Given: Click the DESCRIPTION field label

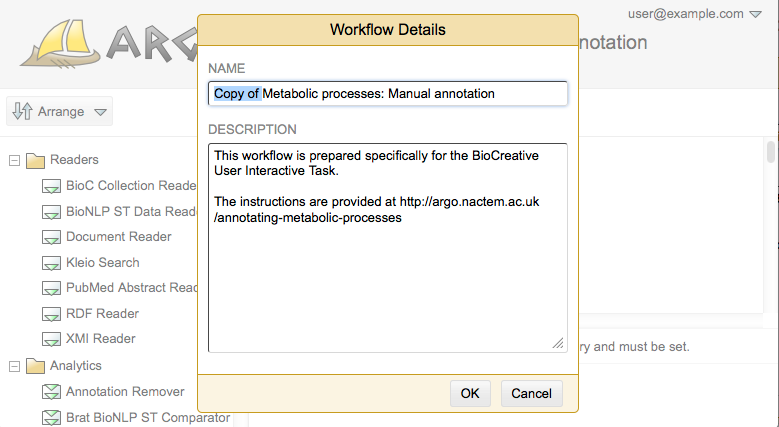Looking at the screenshot, I should pos(252,130).
